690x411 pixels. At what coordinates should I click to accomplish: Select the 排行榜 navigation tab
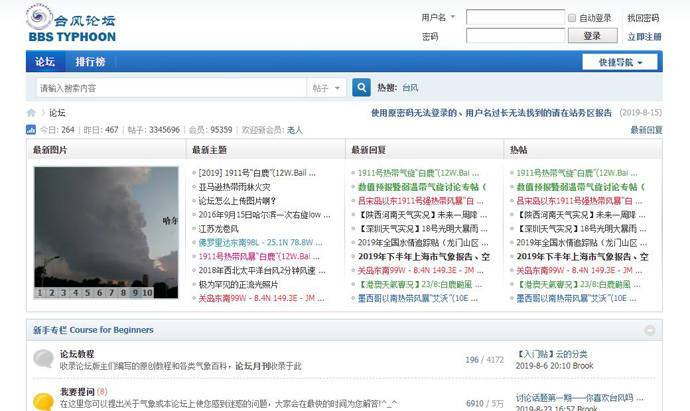click(90, 62)
